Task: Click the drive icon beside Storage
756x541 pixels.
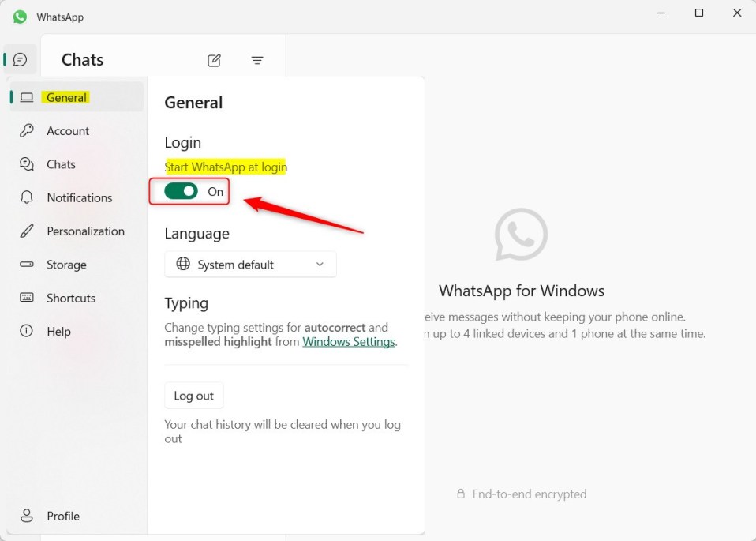Action: (x=27, y=264)
